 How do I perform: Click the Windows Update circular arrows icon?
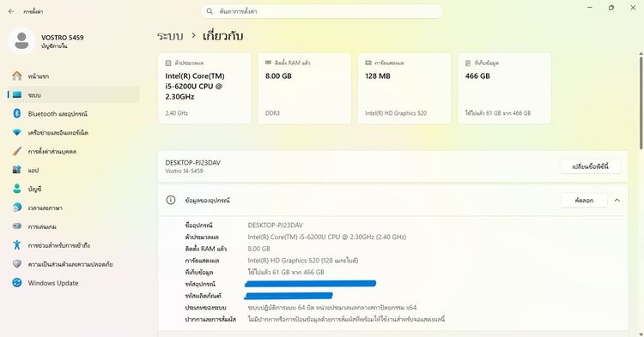click(x=17, y=282)
